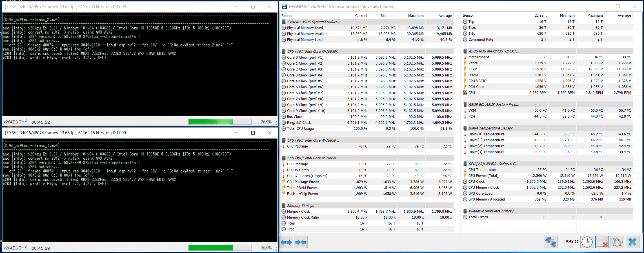The height and width of the screenshot is (253, 644).
Task: Click the logging sheet icon with red X
Action: coord(602,242)
